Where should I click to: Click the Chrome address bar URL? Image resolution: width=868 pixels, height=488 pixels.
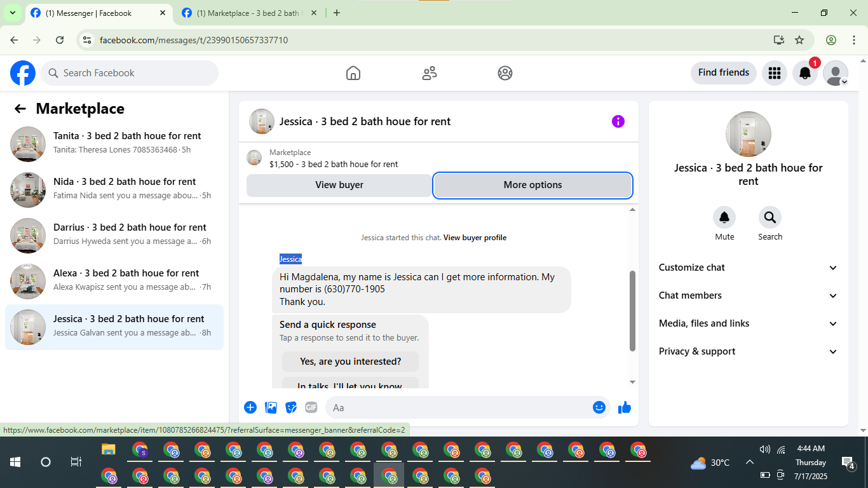click(194, 40)
